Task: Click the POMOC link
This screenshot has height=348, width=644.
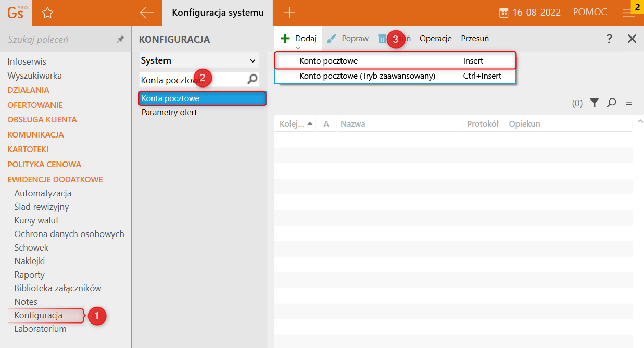Action: point(590,12)
